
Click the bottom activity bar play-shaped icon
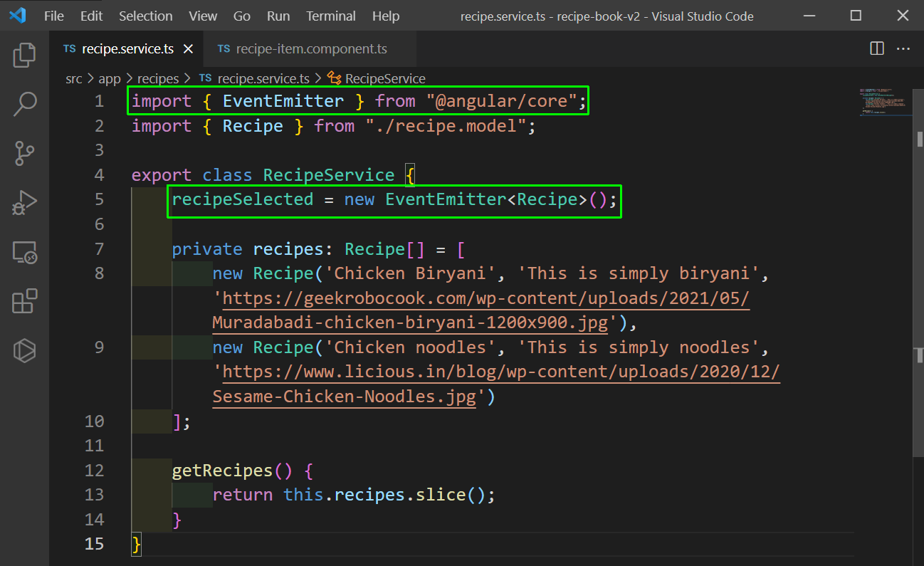point(24,350)
